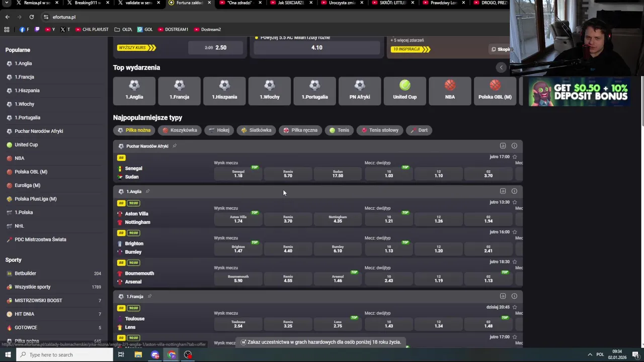
Task: Open info icon for 1.Anglia section
Action: (514, 191)
